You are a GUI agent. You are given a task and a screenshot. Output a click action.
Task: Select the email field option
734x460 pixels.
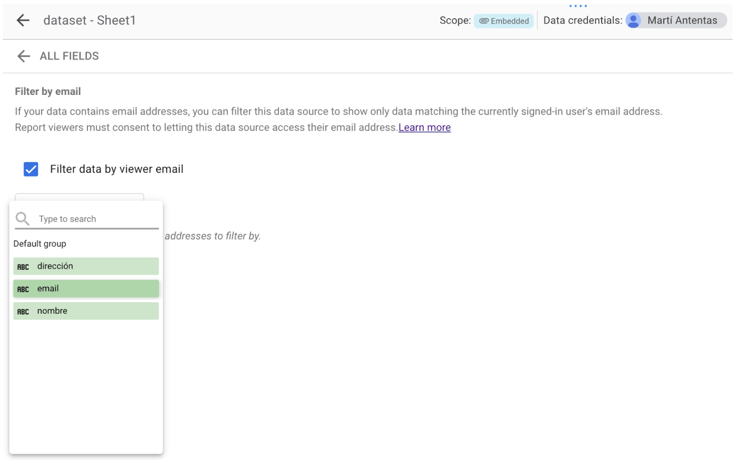click(x=86, y=289)
